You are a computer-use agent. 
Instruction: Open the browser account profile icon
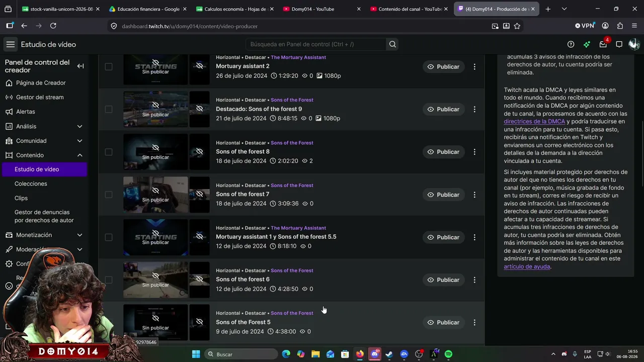point(605,26)
